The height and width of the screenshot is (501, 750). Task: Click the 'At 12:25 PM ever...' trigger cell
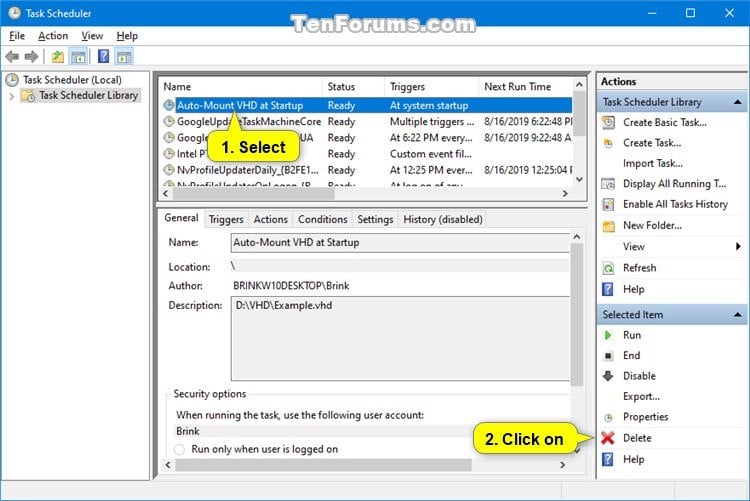click(431, 170)
